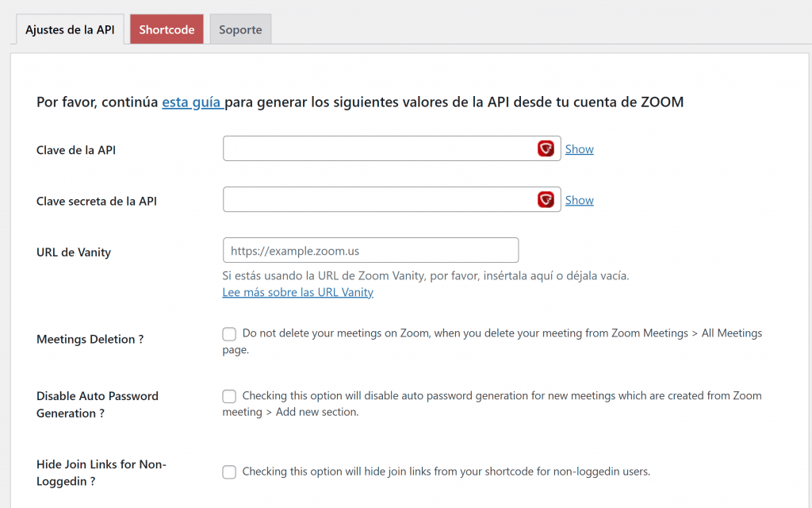Viewport: 812px width, 508px height.
Task: Click the URL de Vanity text field
Action: click(x=371, y=250)
